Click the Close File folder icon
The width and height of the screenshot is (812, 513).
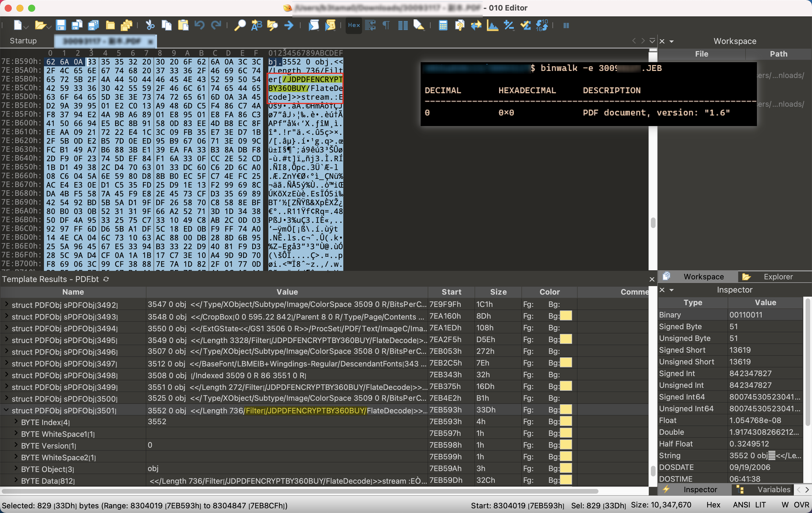(110, 25)
